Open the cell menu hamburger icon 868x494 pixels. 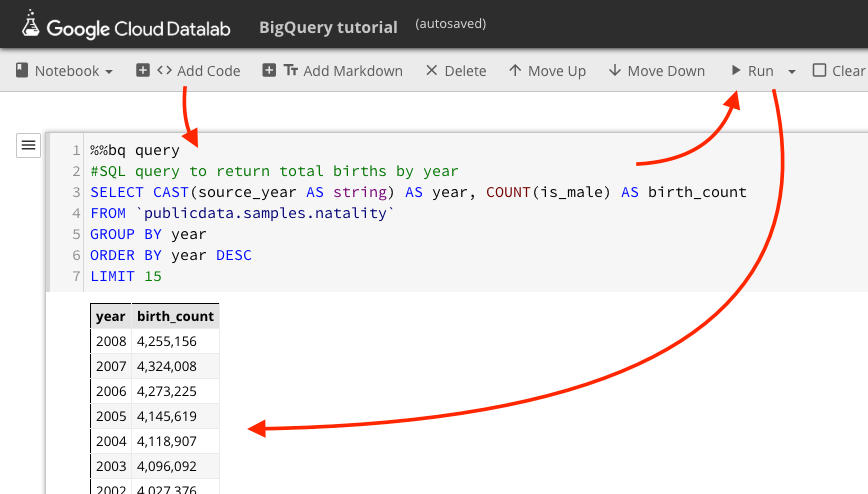[28, 146]
